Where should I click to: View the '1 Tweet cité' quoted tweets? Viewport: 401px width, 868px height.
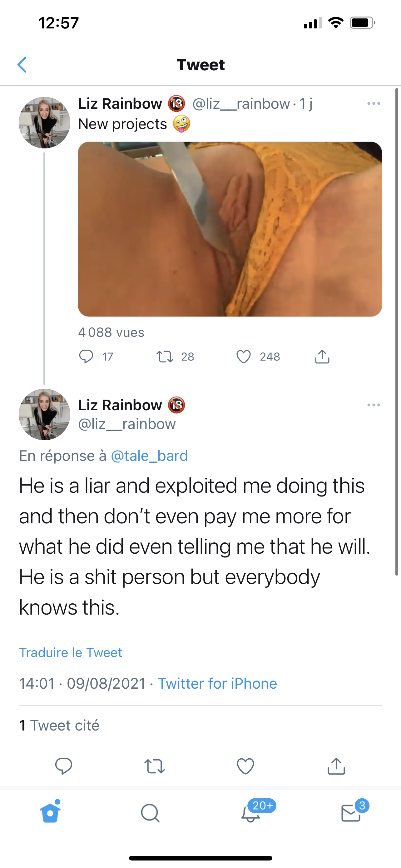(59, 726)
